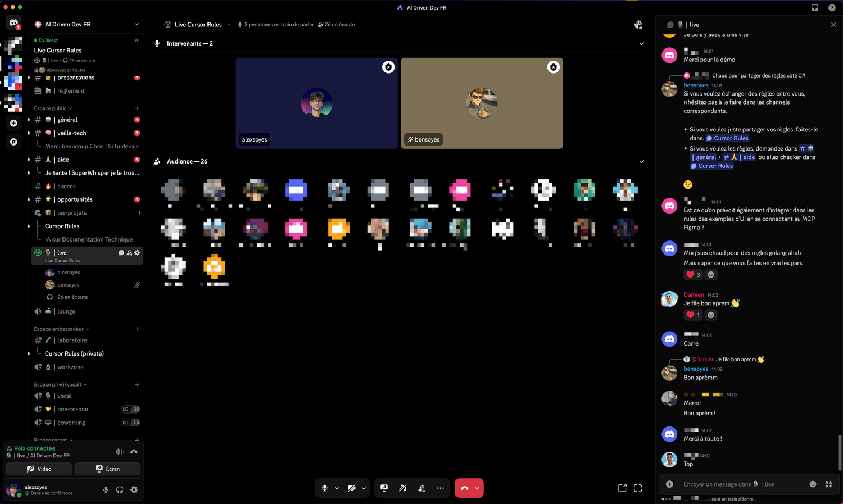Pop out the stage into a separate window
This screenshot has width=843, height=504.
coord(622,488)
